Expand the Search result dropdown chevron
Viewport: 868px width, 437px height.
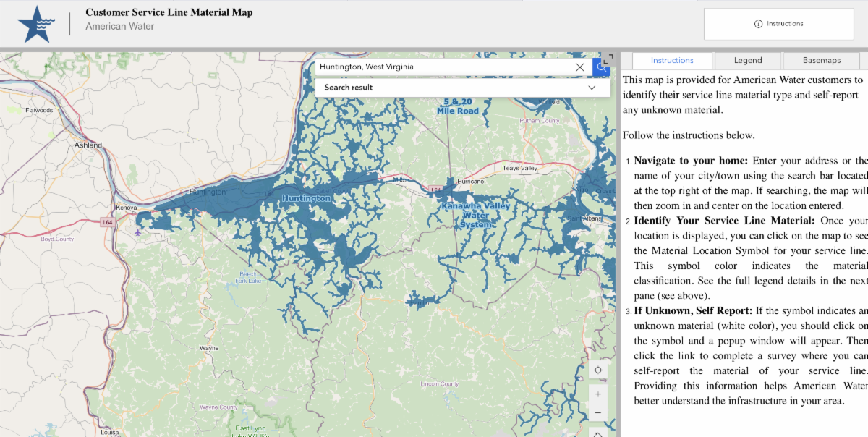pos(592,88)
